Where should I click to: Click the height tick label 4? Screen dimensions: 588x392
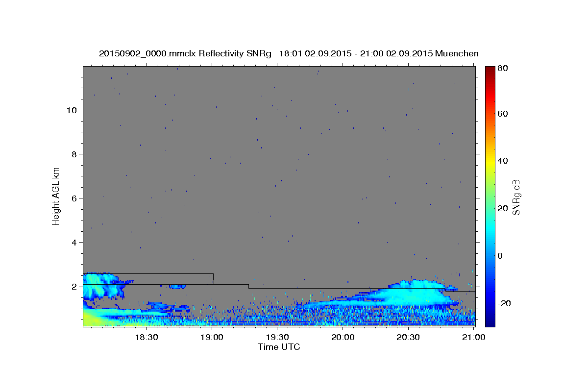click(x=74, y=242)
